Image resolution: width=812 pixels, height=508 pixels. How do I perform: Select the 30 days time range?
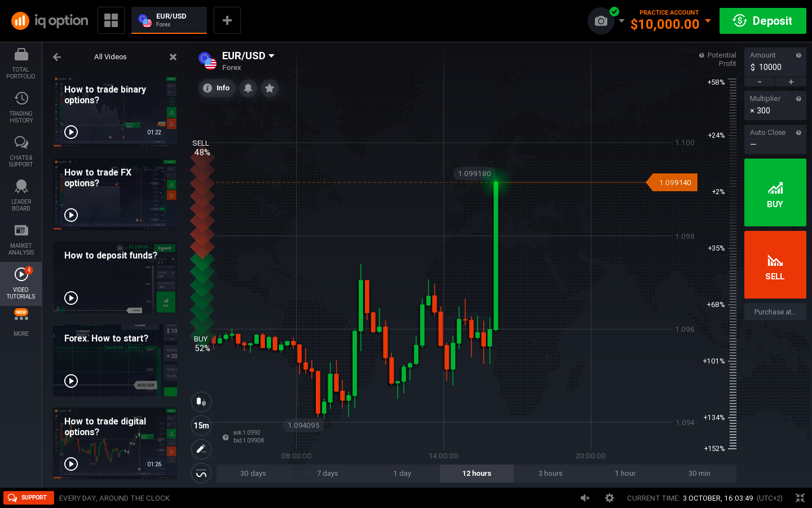coord(253,474)
